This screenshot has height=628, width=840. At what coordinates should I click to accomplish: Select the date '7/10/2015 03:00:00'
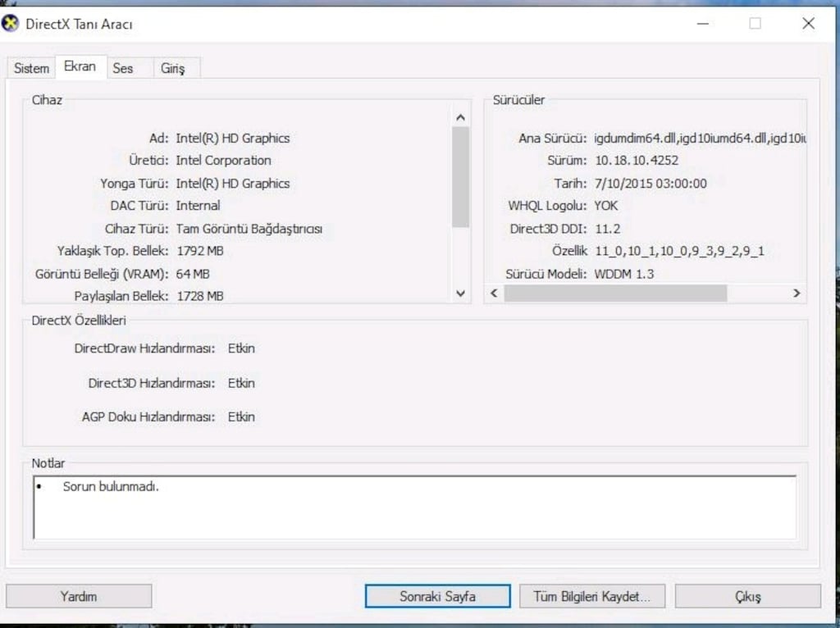(651, 183)
